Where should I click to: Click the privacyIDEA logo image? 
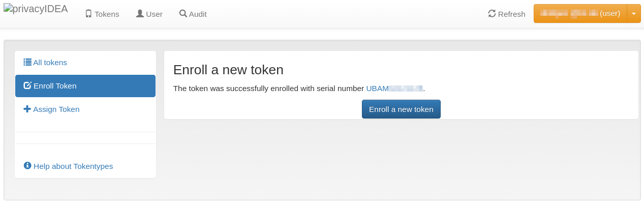click(36, 9)
